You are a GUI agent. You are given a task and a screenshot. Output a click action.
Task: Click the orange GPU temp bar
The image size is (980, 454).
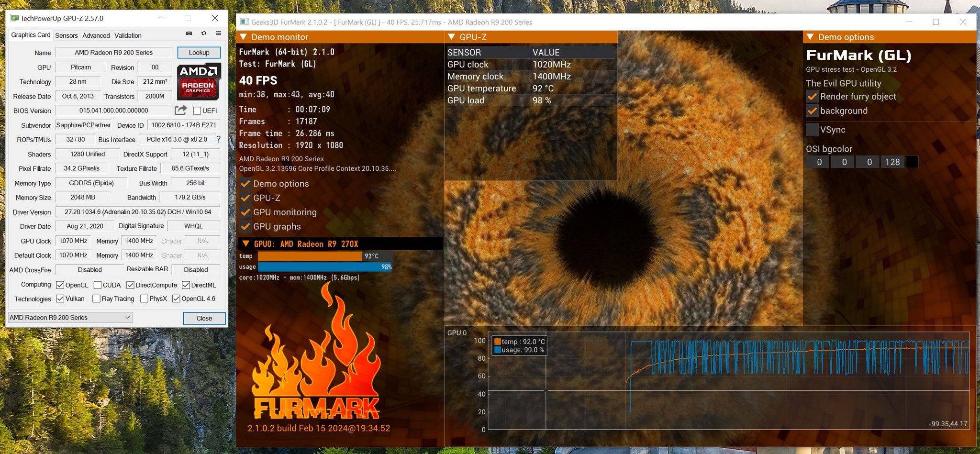tap(310, 256)
